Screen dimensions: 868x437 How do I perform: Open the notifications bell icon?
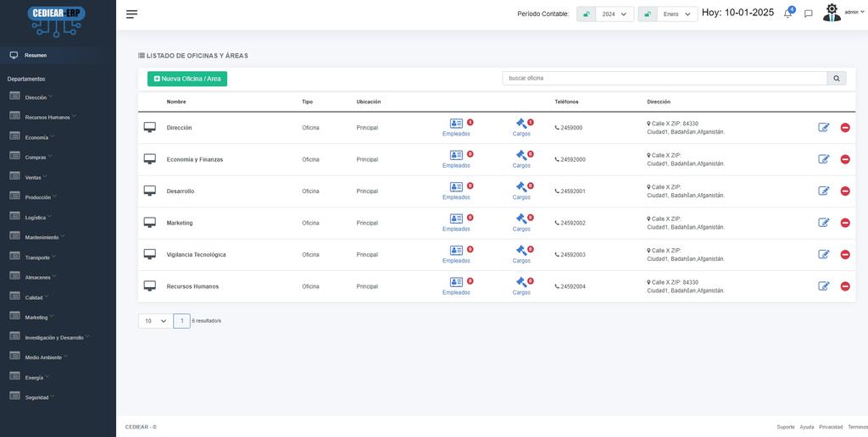(787, 14)
